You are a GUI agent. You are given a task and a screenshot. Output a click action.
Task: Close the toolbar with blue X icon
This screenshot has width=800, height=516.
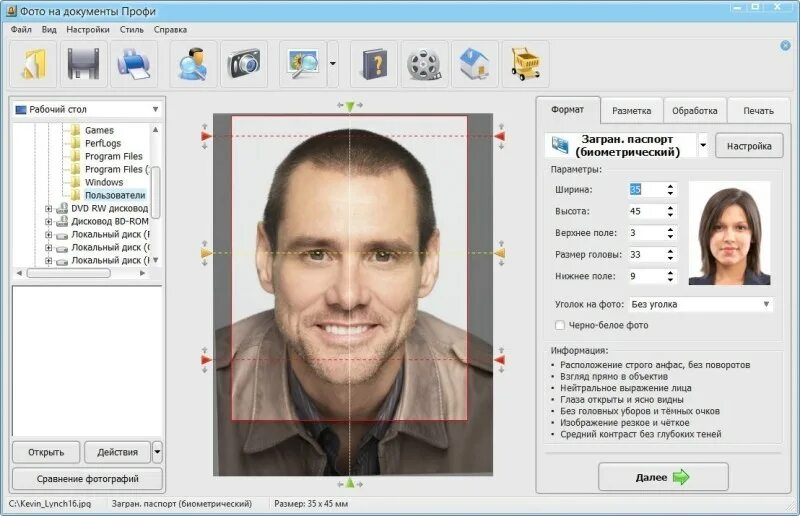pyautogui.click(x=785, y=45)
